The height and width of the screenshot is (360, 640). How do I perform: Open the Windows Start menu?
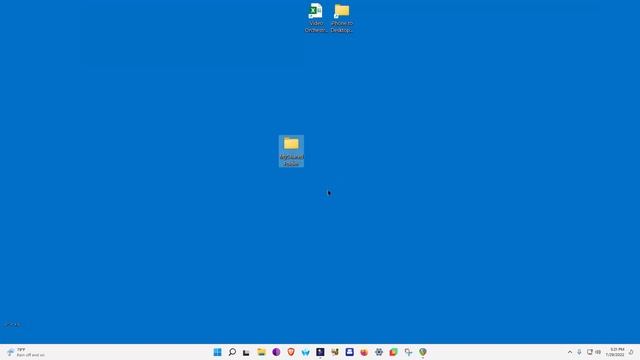click(x=218, y=352)
